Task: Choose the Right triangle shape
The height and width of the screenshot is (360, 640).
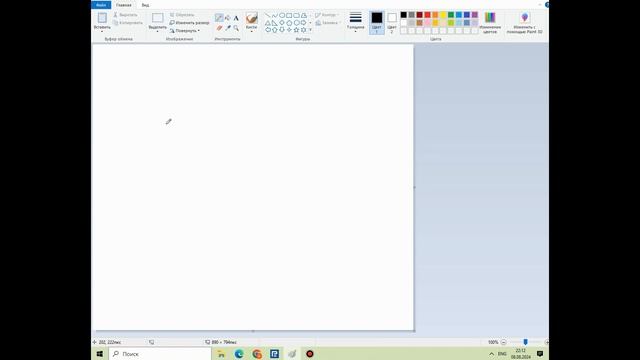Action: 275,23
